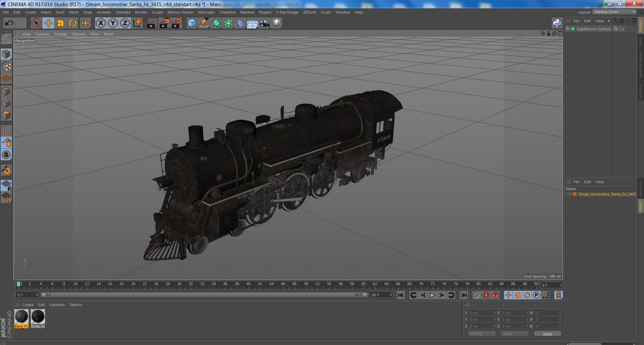Click the position X coordinate field
This screenshot has width=644, height=345.
(482, 313)
